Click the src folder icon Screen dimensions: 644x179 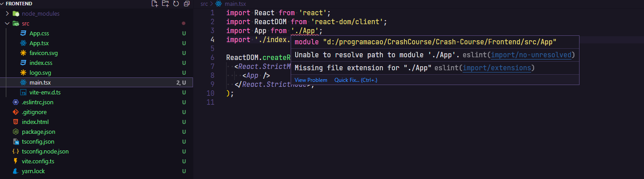(16, 23)
